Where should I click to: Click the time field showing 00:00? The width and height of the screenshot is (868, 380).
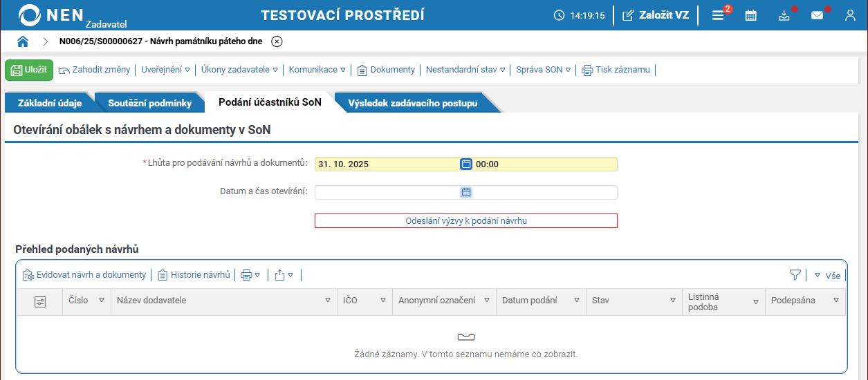[545, 164]
